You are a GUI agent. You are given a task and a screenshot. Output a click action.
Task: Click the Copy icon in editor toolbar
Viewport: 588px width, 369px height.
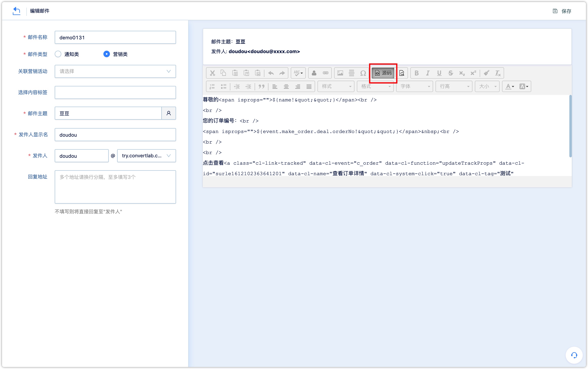click(x=223, y=73)
